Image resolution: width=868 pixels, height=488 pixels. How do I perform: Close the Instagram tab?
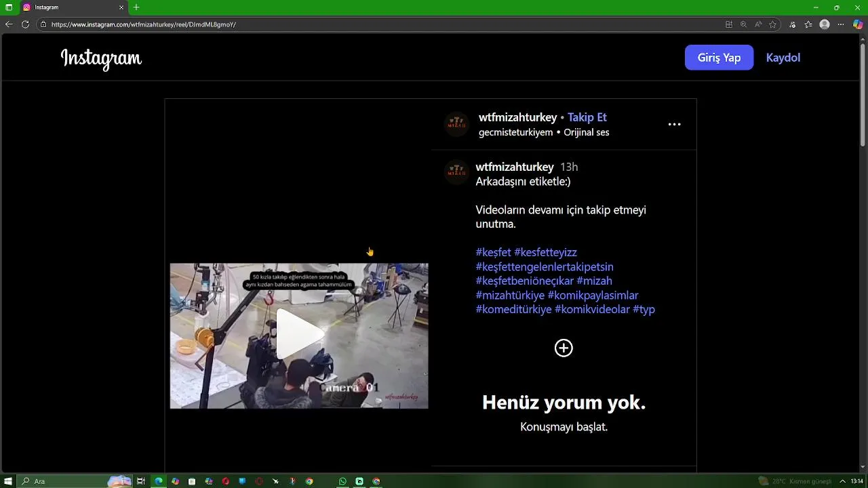click(x=121, y=7)
